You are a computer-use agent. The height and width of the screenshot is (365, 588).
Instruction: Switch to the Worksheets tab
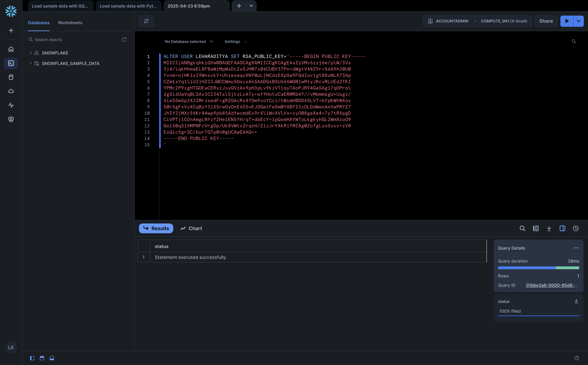click(x=70, y=23)
